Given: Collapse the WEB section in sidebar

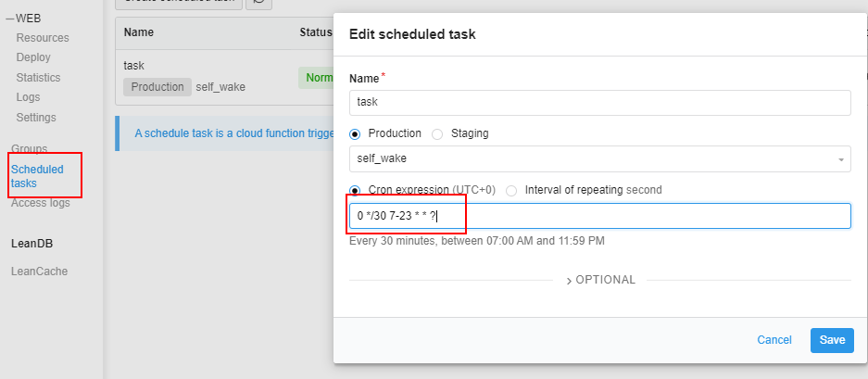Looking at the screenshot, I should pos(9,18).
